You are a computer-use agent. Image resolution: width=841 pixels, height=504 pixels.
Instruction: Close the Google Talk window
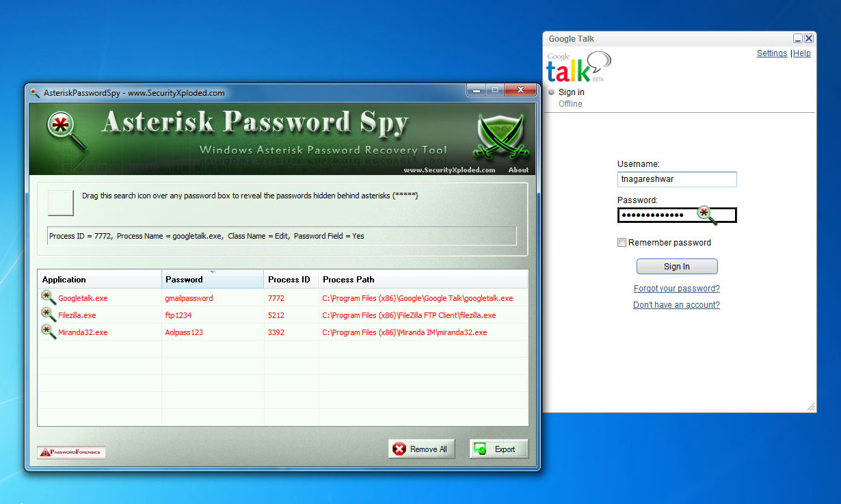tap(809, 39)
